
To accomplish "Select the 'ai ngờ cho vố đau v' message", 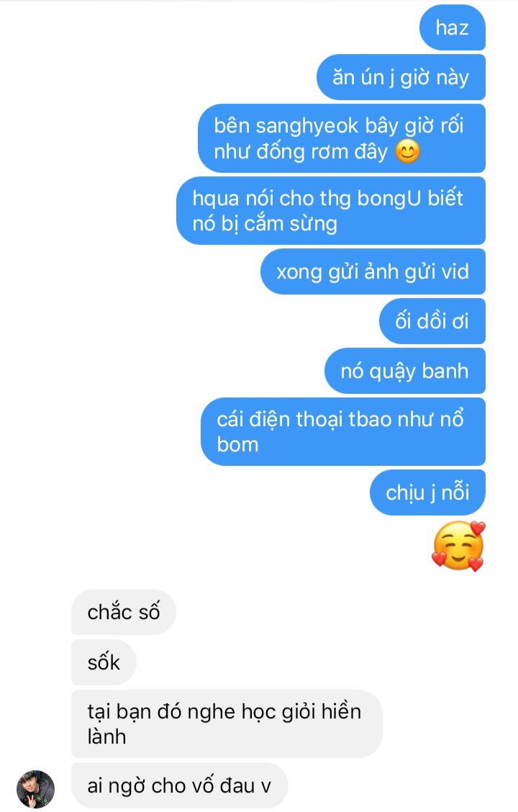I will tap(180, 785).
